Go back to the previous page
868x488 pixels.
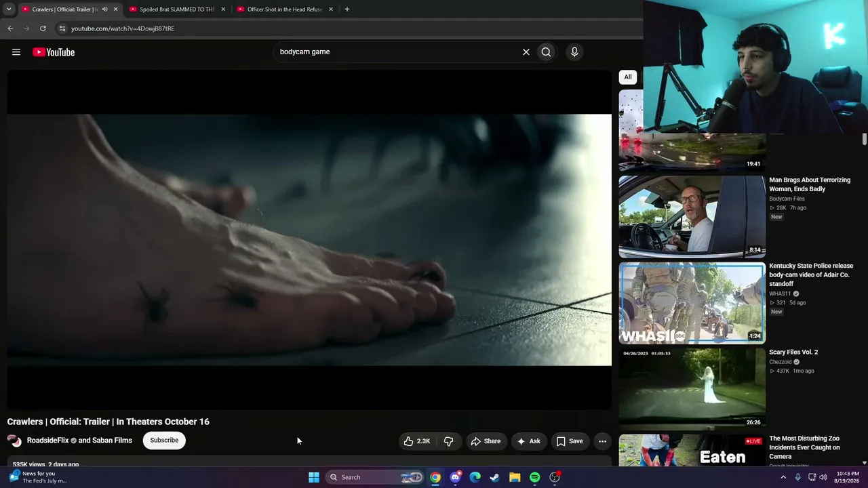(x=10, y=28)
